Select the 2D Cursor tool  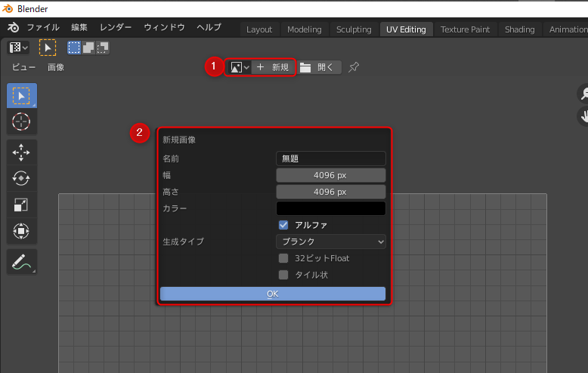coord(21,122)
